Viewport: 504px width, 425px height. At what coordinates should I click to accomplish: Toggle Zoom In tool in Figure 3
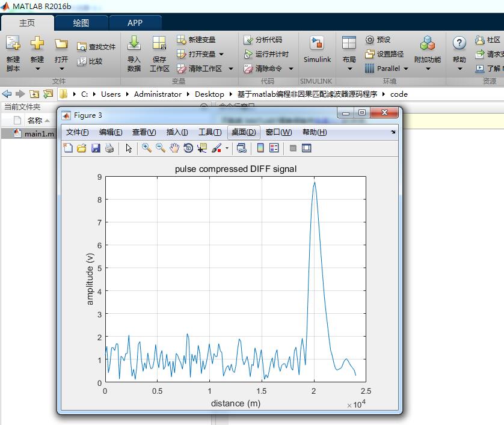pos(147,148)
